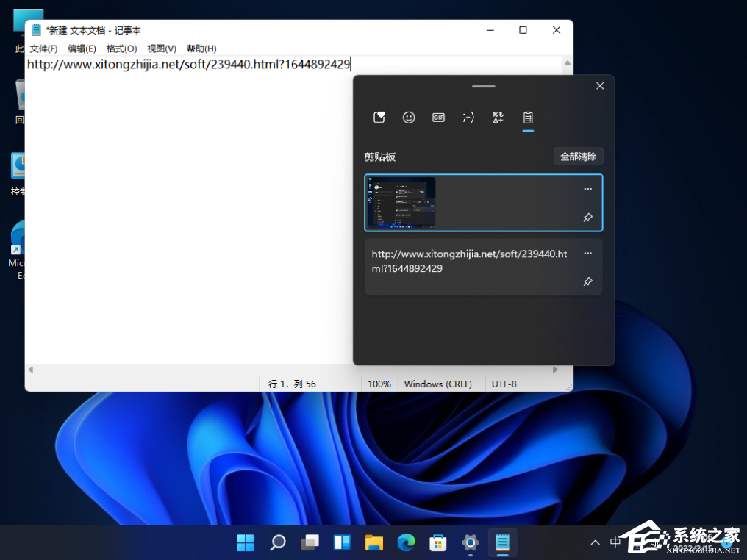Select the Clipboard history tab
Image resolution: width=747 pixels, height=560 pixels.
pos(528,117)
